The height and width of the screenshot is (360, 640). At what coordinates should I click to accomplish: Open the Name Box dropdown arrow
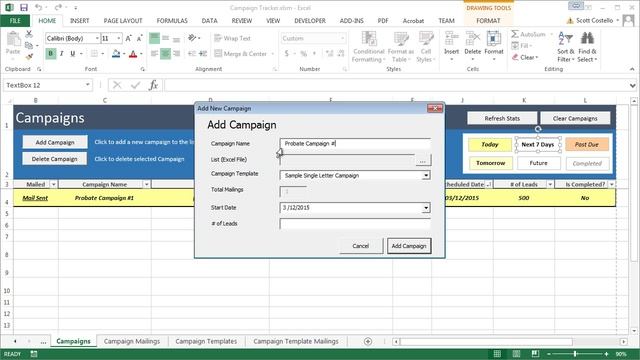(x=87, y=85)
